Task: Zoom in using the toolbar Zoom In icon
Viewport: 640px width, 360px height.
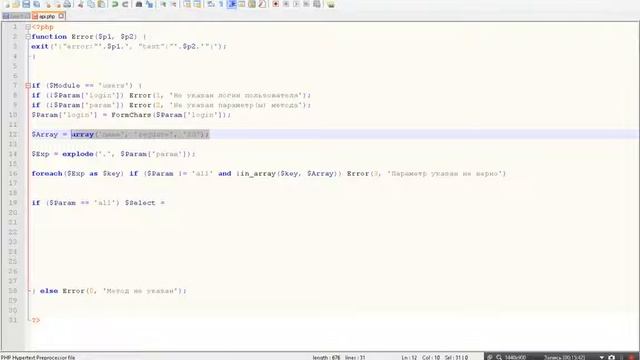Action: [x=163, y=4]
